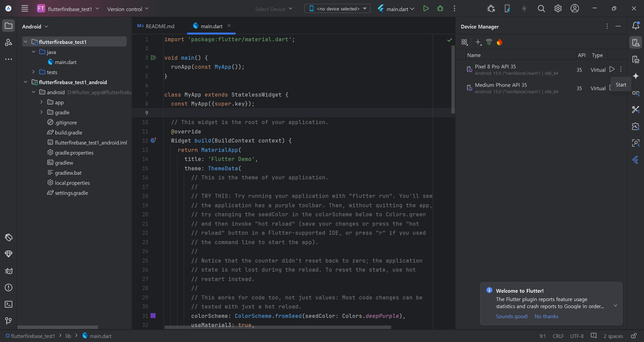
Task: Toggle read-only lock icon in status bar
Action: (634, 336)
